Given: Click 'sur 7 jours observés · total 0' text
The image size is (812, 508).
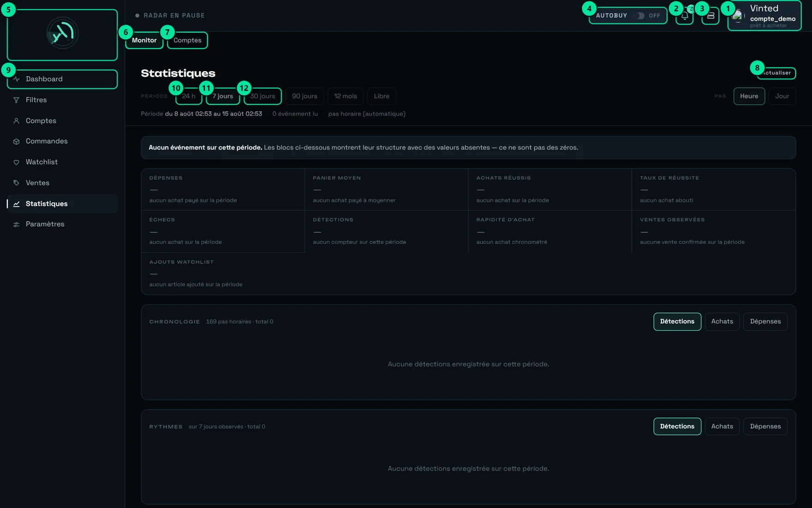Looking at the screenshot, I should (227, 427).
